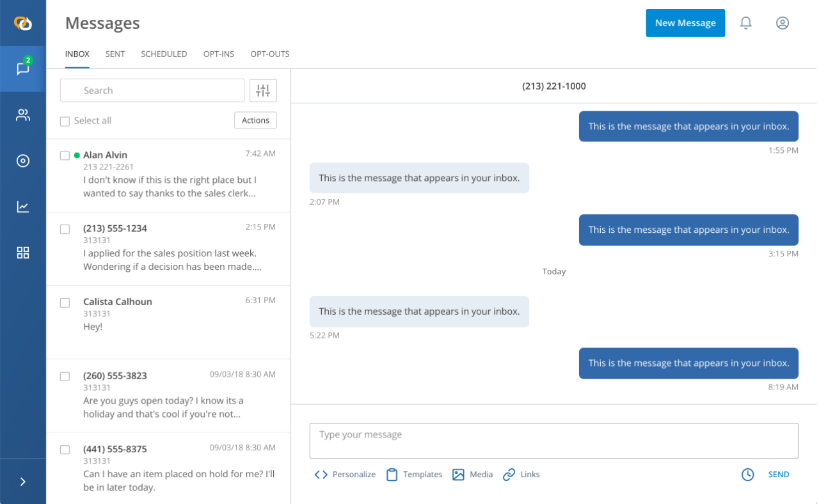
Task: Check the Select all checkbox
Action: coord(65,120)
